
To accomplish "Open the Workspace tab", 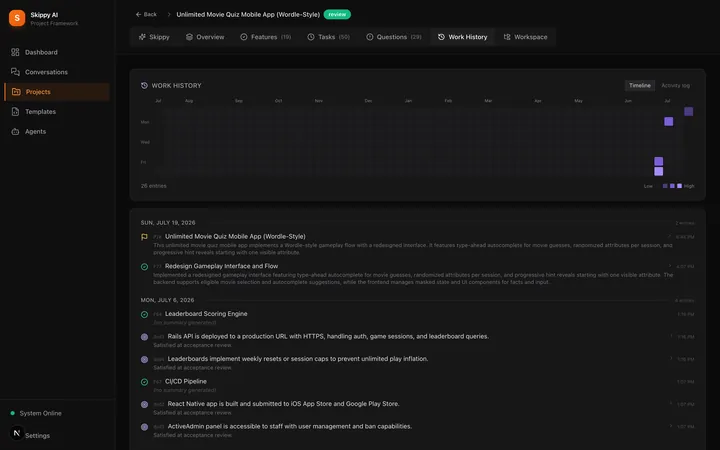I will [526, 37].
